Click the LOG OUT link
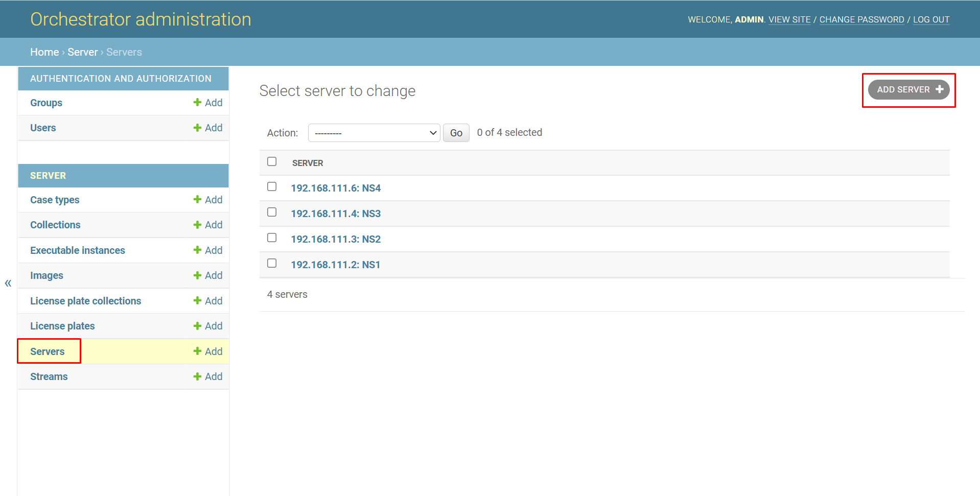Viewport: 980px width, 496px height. [x=931, y=19]
